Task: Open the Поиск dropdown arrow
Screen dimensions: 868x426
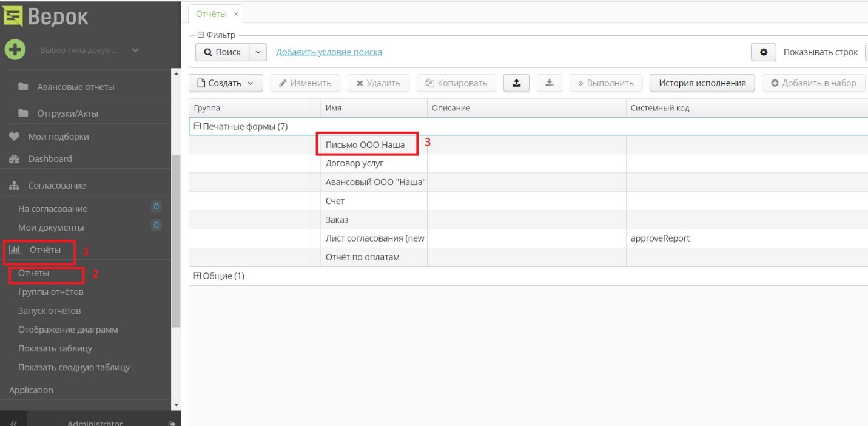Action: tap(258, 52)
